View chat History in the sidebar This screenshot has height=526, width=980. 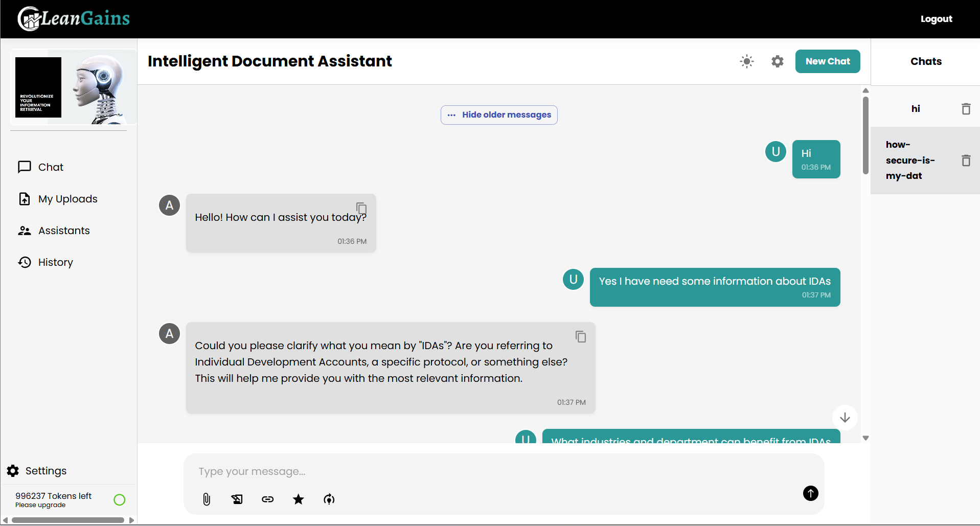point(55,262)
